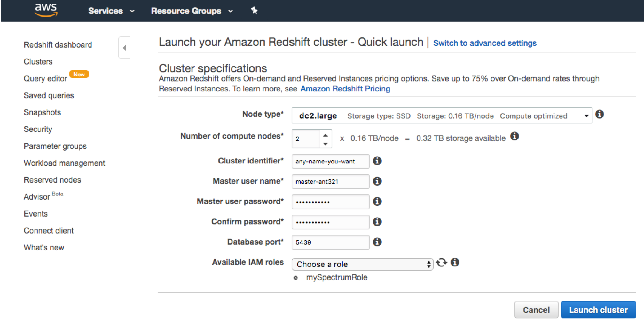
Task: Increase number of compute nodes
Action: [x=326, y=135]
